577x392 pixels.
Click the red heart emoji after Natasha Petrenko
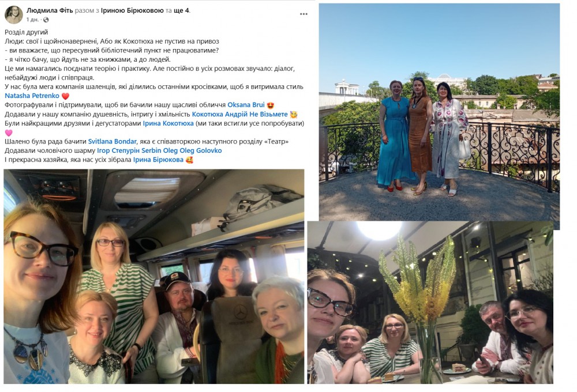(x=65, y=96)
